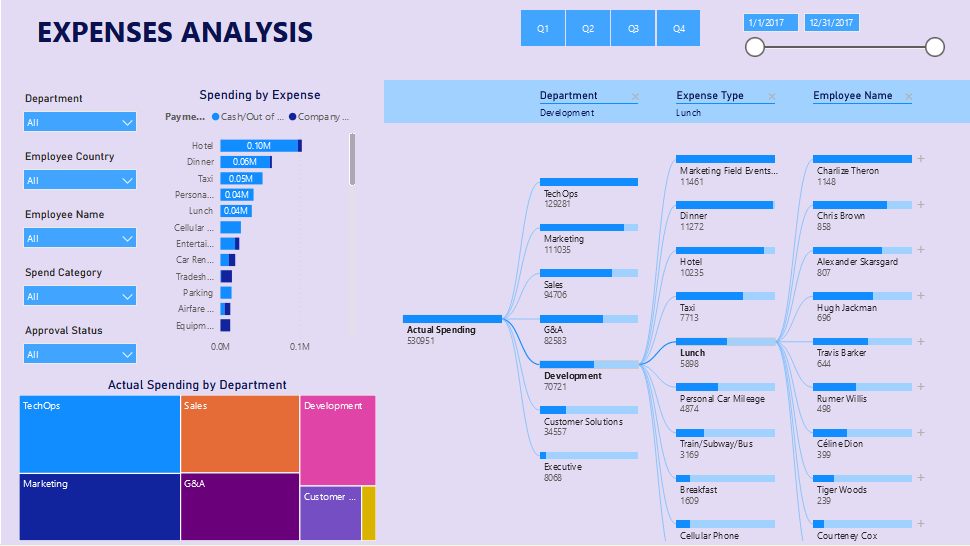Image resolution: width=970 pixels, height=546 pixels.
Task: Select the Q1 quarter button
Action: [543, 29]
